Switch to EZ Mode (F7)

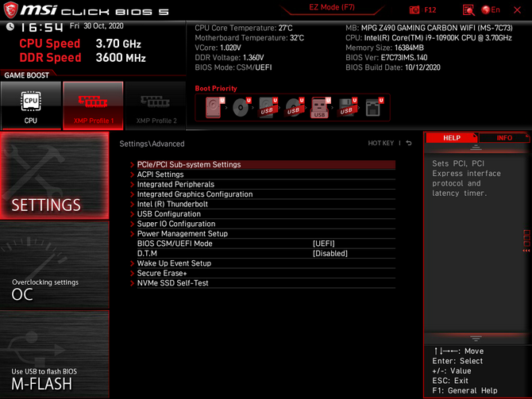point(332,7)
